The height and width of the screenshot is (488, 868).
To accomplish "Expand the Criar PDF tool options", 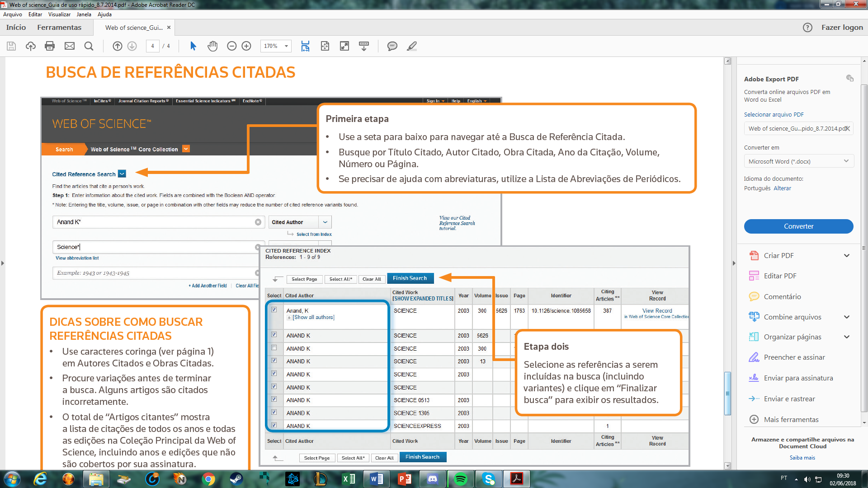I will tap(846, 256).
